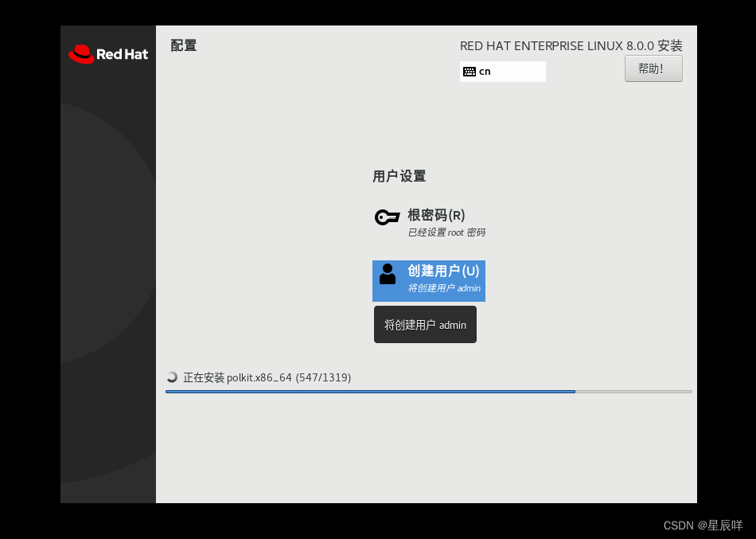
Task: Click the 将创建用户 admin subtitle in the blue tile
Action: pos(444,288)
